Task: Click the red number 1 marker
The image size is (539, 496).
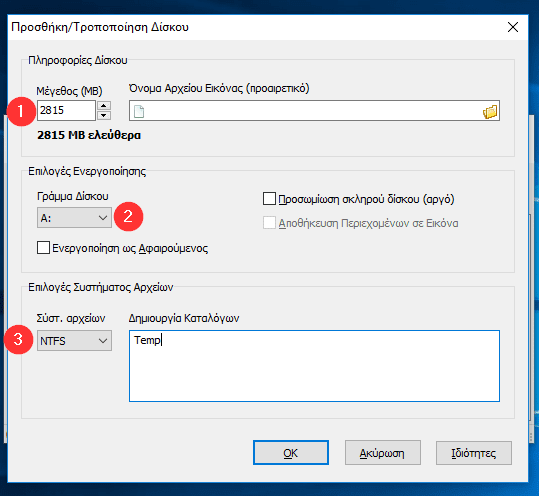Action: point(21,111)
